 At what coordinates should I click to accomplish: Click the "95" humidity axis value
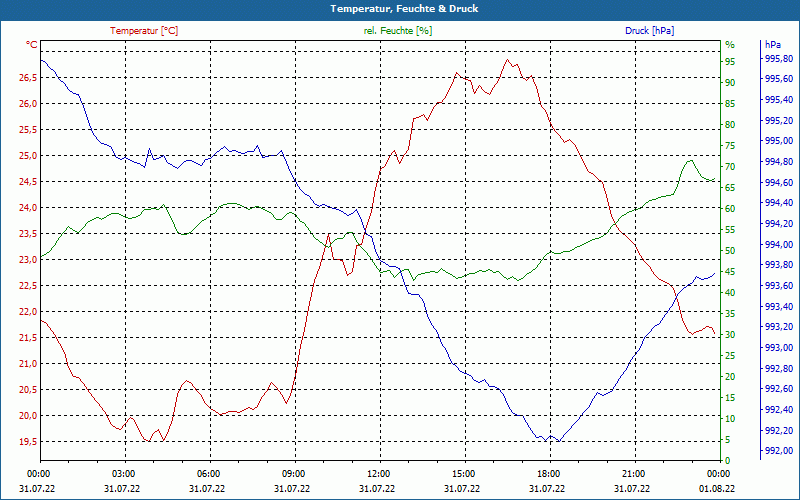[730, 62]
